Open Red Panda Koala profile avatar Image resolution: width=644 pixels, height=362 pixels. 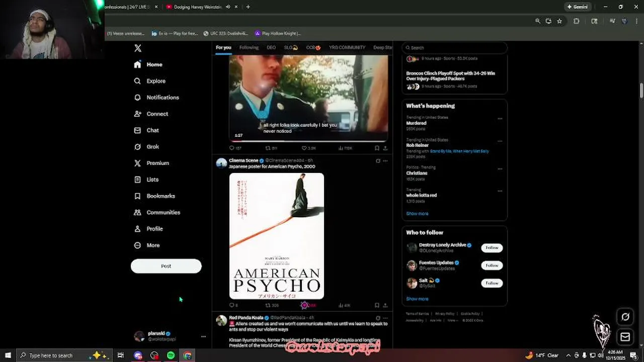221,320
